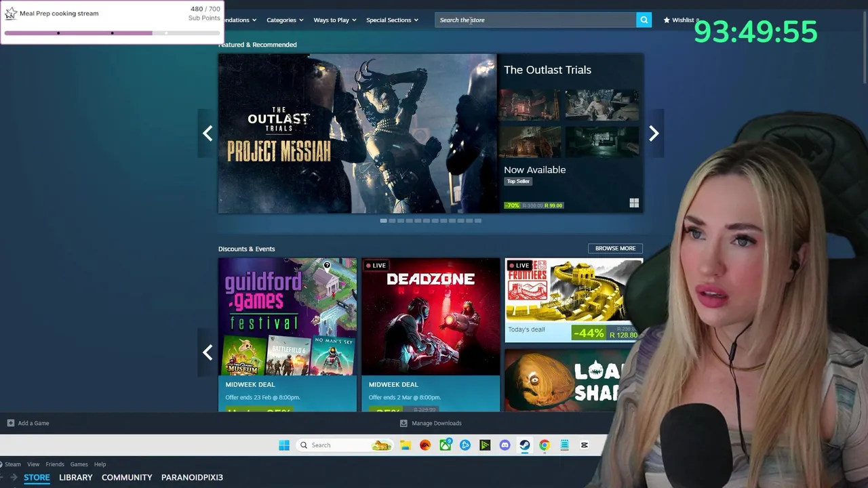Viewport: 868px width, 488px height.
Task: Switch to the LIBRARY tab
Action: pos(76,477)
